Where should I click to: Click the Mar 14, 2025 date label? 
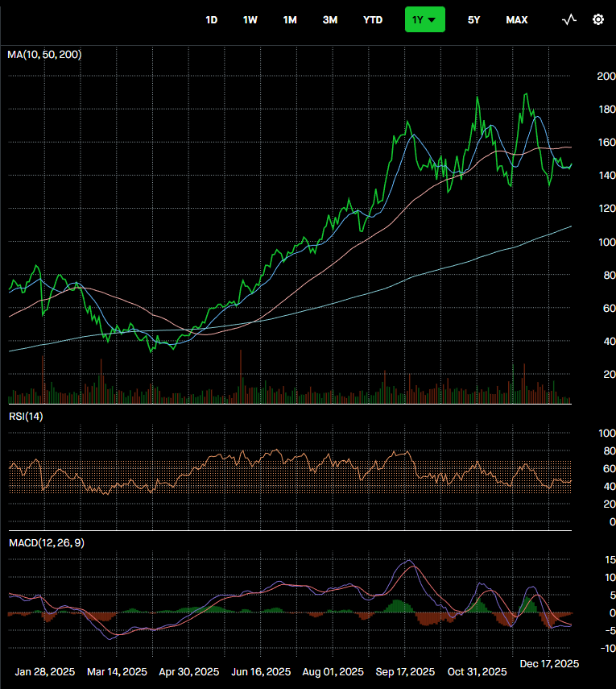click(x=117, y=672)
